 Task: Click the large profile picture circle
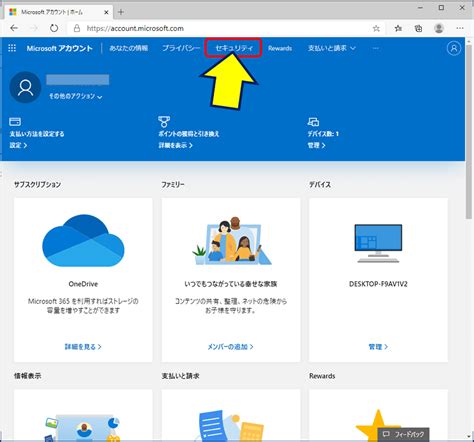click(x=25, y=87)
